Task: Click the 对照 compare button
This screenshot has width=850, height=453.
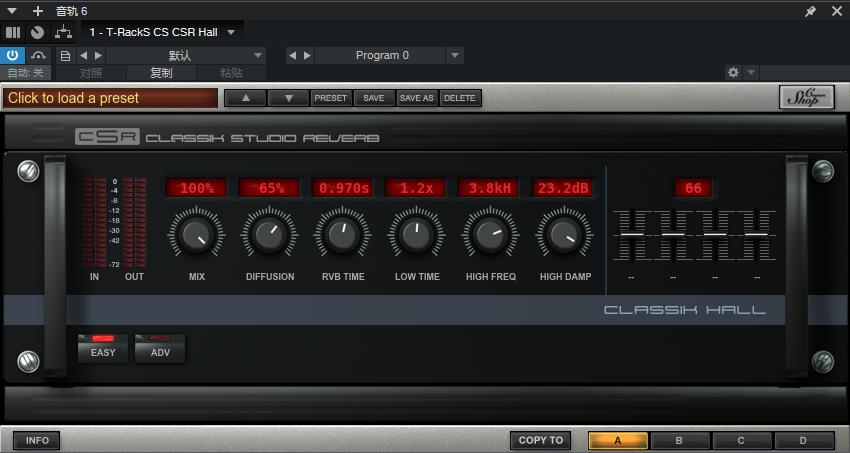Action: point(91,73)
